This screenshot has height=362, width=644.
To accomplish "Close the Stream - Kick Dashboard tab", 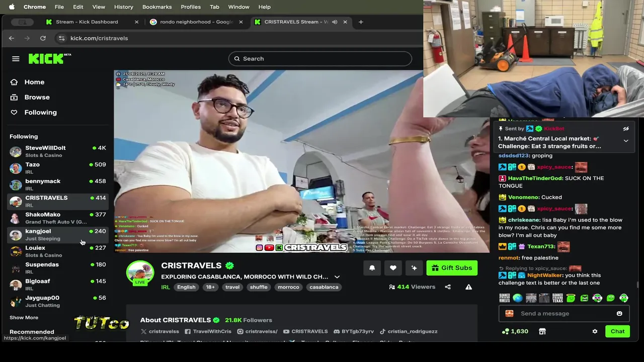I will (136, 22).
